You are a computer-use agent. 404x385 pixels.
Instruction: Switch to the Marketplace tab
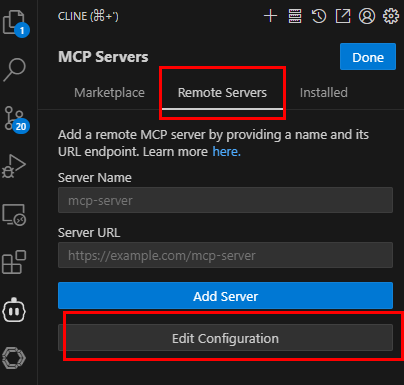click(x=109, y=93)
